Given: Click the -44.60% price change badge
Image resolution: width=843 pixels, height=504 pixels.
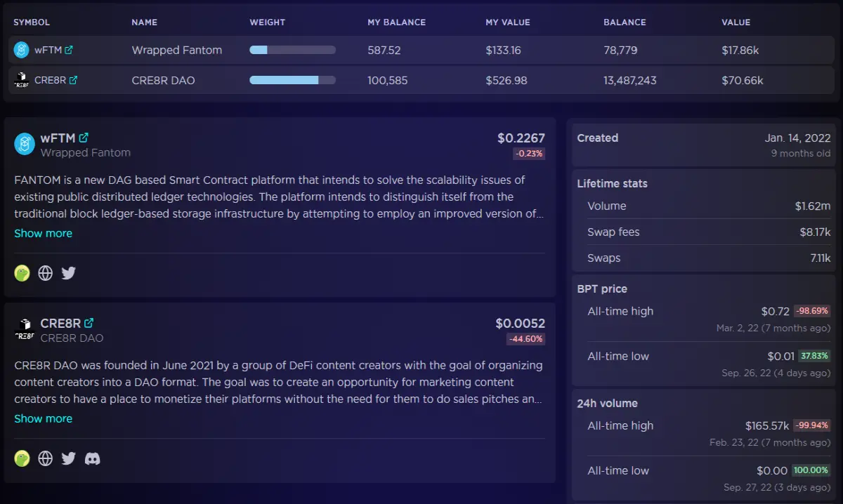Looking at the screenshot, I should coord(526,339).
